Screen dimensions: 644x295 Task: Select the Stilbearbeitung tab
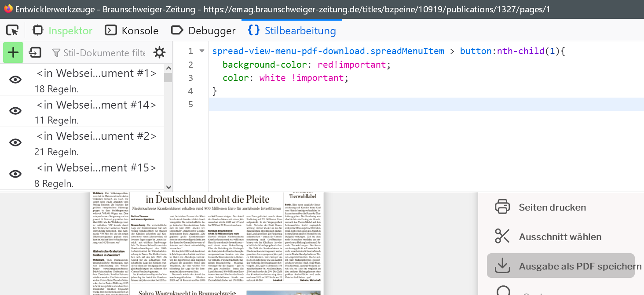[292, 31]
